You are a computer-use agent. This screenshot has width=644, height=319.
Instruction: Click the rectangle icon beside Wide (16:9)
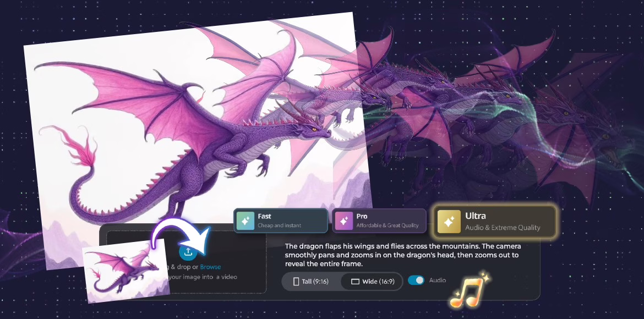(x=355, y=281)
